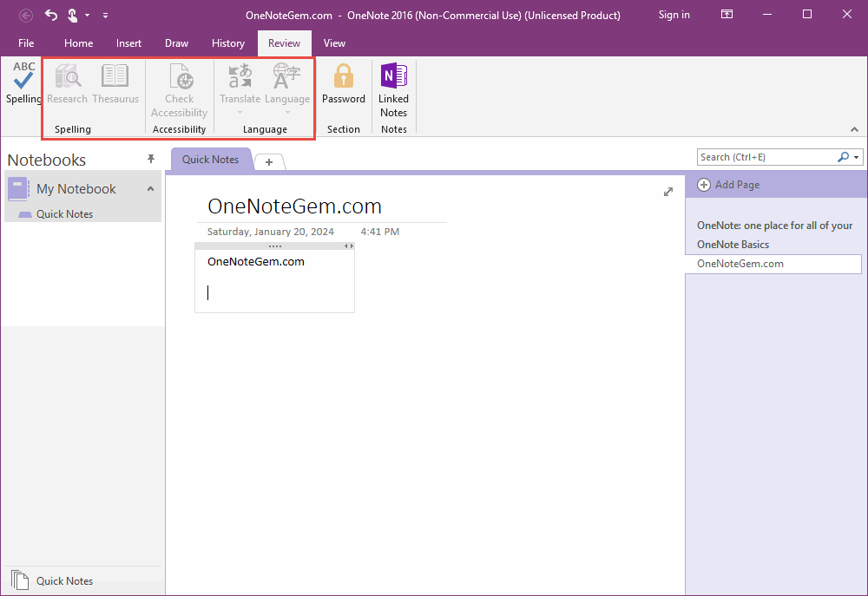This screenshot has height=596, width=868.
Task: Select My Notebook
Action: click(x=76, y=189)
